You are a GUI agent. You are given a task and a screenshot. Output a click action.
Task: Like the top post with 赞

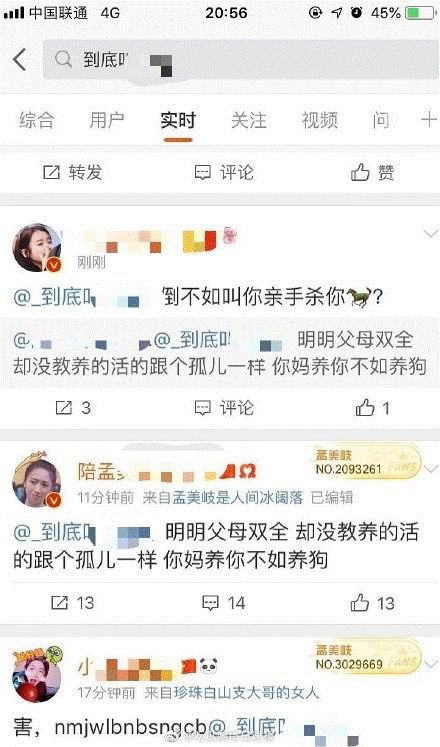pyautogui.click(x=372, y=172)
